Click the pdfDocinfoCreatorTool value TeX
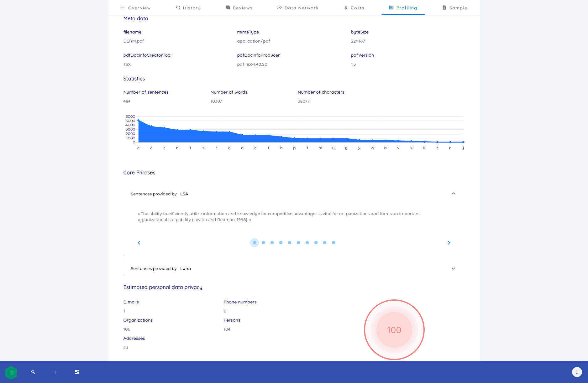Viewport: 588px width, 383px height. pos(127,64)
